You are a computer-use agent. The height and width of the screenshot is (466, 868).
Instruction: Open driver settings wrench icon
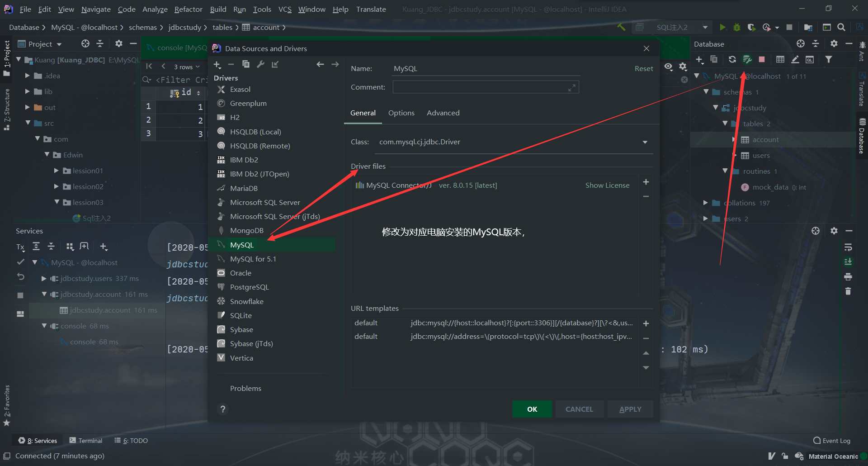tap(261, 64)
